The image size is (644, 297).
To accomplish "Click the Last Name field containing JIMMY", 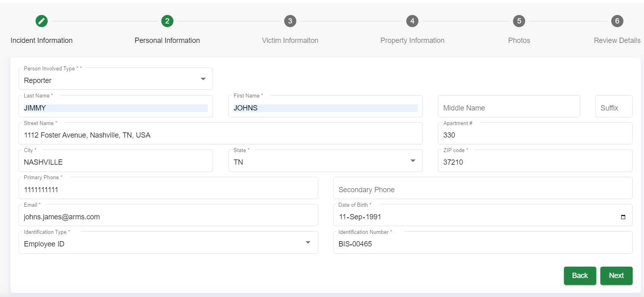I will [116, 107].
